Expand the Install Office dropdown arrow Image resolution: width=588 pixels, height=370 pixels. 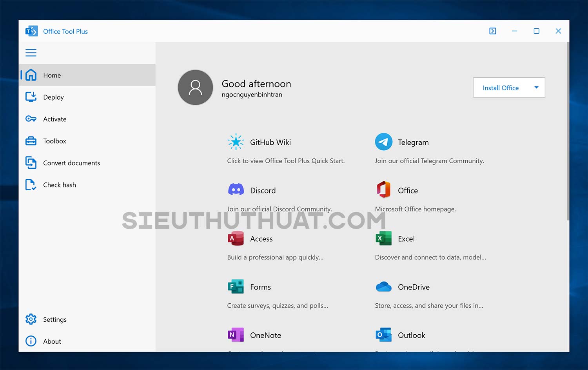(536, 87)
